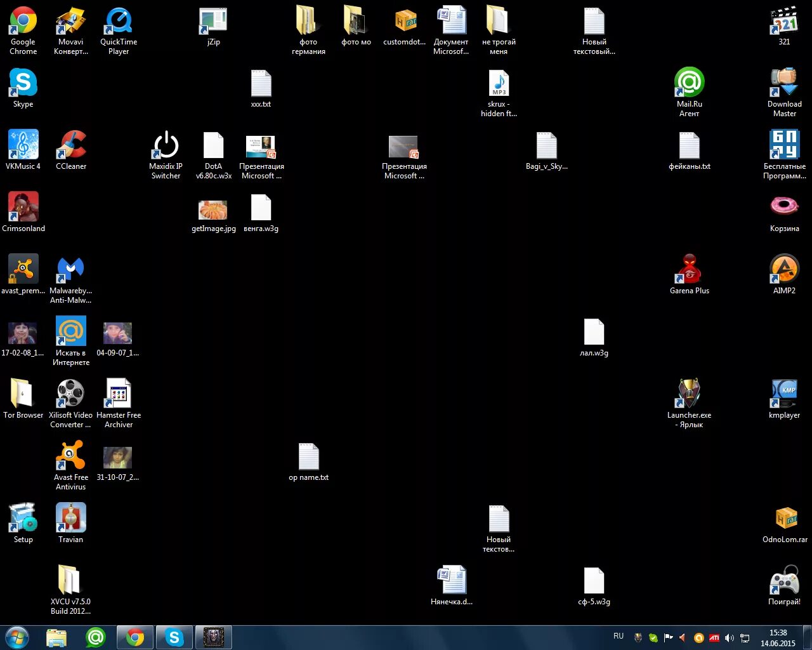Viewport: 812px width, 650px height.
Task: Open Launcher.exe - Ярлык shortcut
Action: [690, 404]
